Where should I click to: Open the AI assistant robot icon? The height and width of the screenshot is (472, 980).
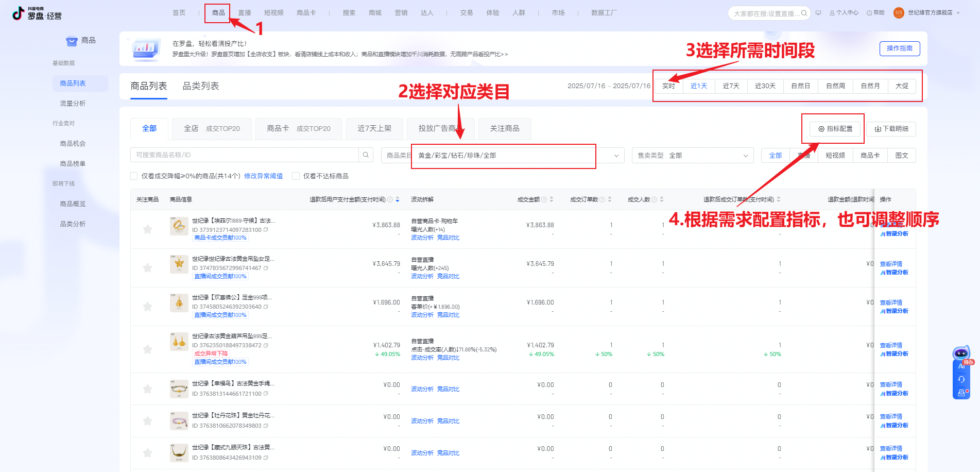click(x=961, y=353)
